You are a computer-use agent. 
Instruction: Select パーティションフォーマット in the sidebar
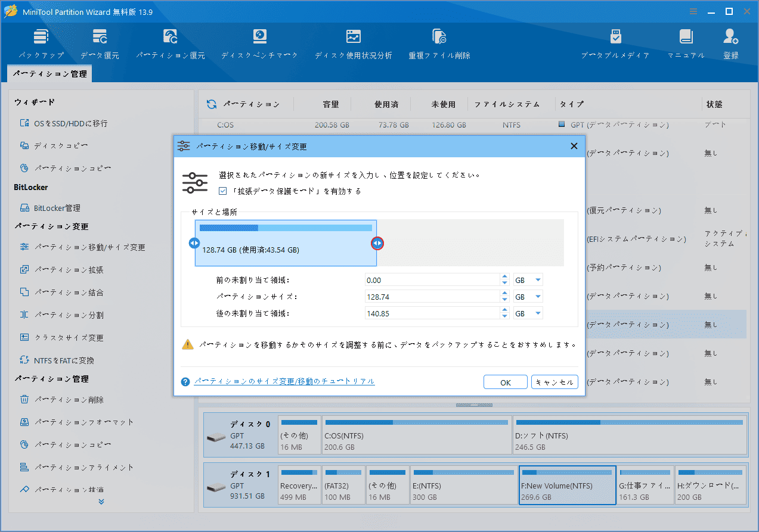(x=76, y=422)
